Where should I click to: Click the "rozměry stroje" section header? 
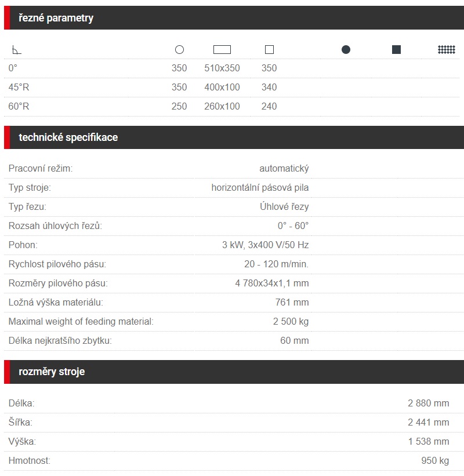coord(234,372)
